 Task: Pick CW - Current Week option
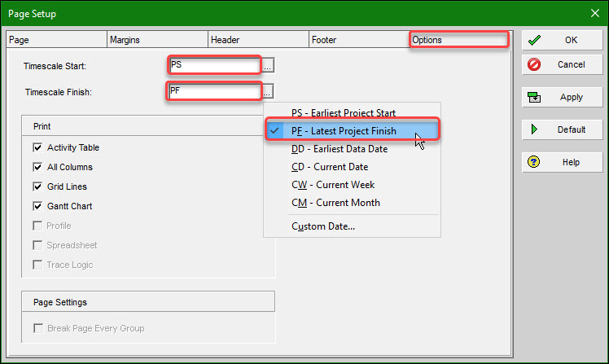333,185
